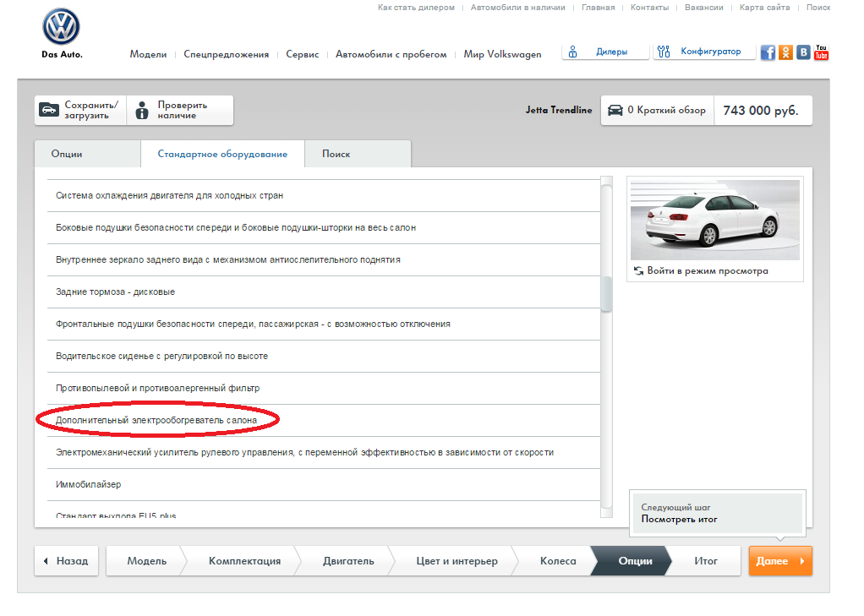Select Электромеханический усилитель рулевого управления row
Image resolution: width=864 pixels, height=616 pixels.
pyautogui.click(x=324, y=452)
